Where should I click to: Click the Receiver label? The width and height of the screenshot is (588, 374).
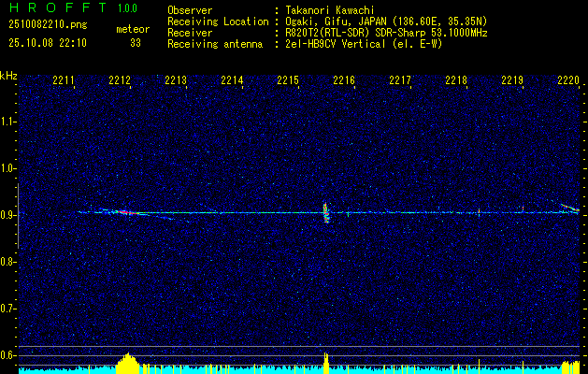click(190, 33)
